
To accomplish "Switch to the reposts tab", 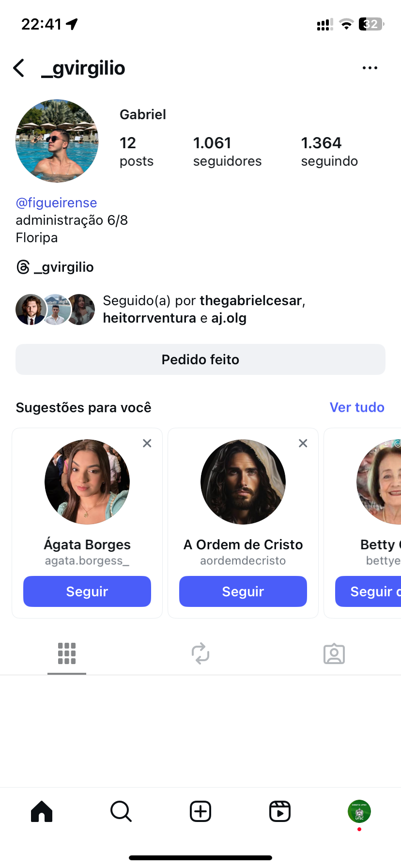I will tap(200, 653).
